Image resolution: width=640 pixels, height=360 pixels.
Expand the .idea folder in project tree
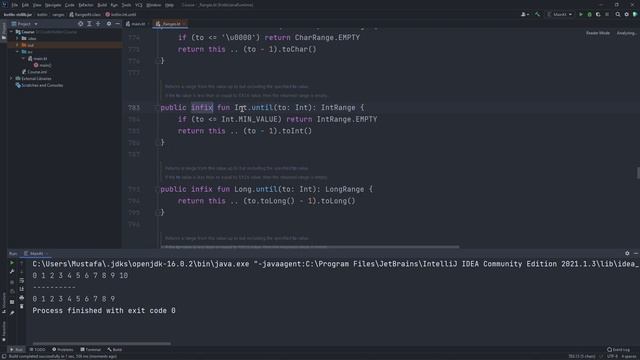17,38
